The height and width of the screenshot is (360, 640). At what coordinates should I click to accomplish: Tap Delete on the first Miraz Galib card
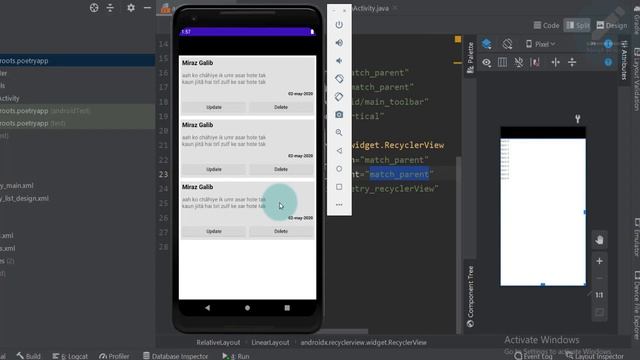(281, 107)
